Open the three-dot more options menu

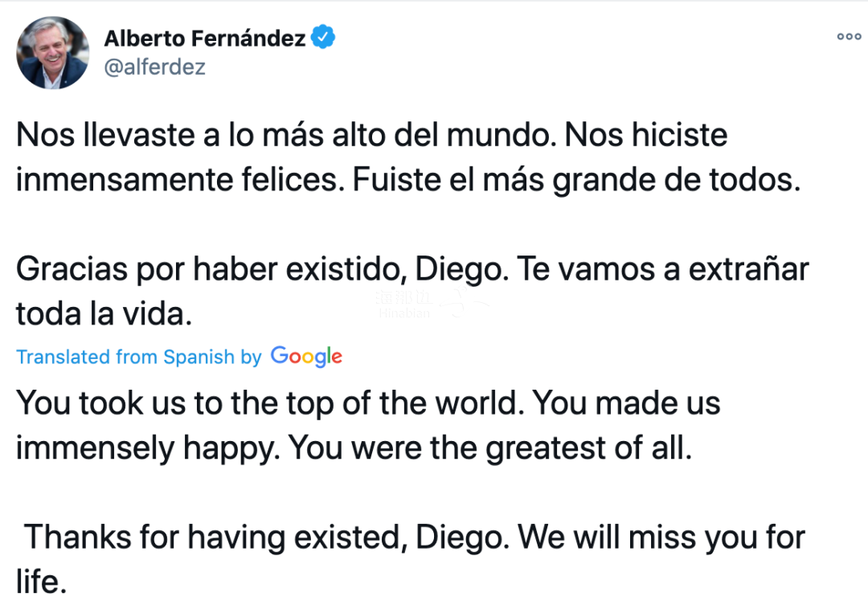(x=849, y=36)
